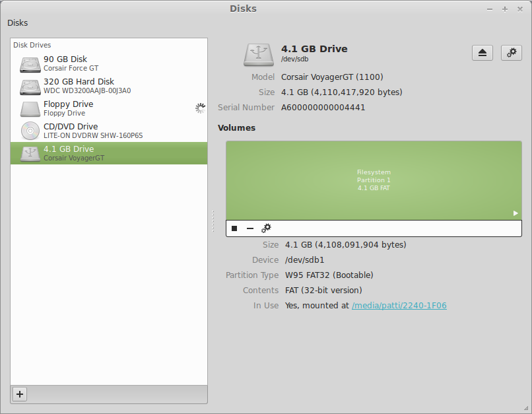Image resolution: width=532 pixels, height=414 pixels.
Task: Click the CD/DVD disc icon
Action: pos(30,131)
